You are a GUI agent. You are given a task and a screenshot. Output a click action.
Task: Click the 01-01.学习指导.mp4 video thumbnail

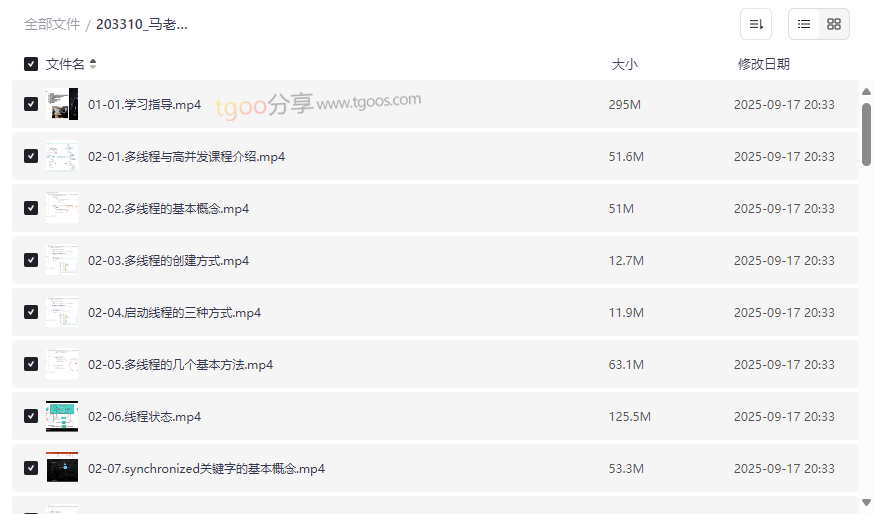coord(62,104)
